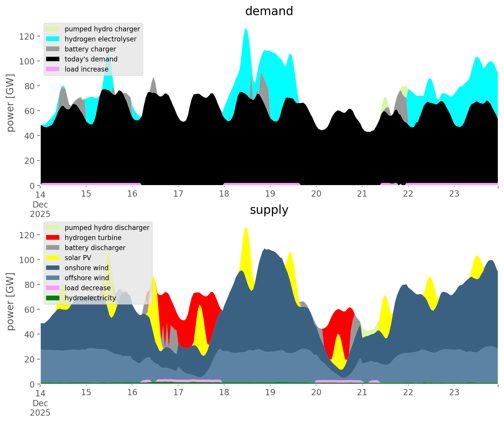Select the 'battery charger' legend label
The image size is (504, 423).
tap(90, 49)
